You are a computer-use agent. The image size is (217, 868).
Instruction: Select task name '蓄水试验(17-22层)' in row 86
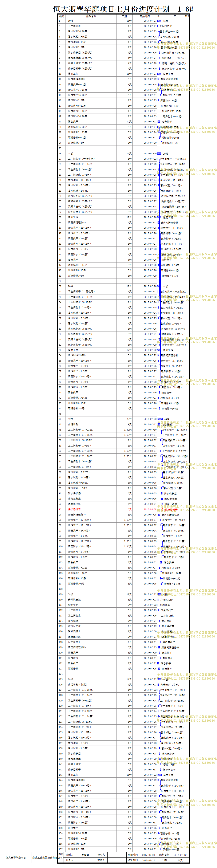tap(79, 472)
